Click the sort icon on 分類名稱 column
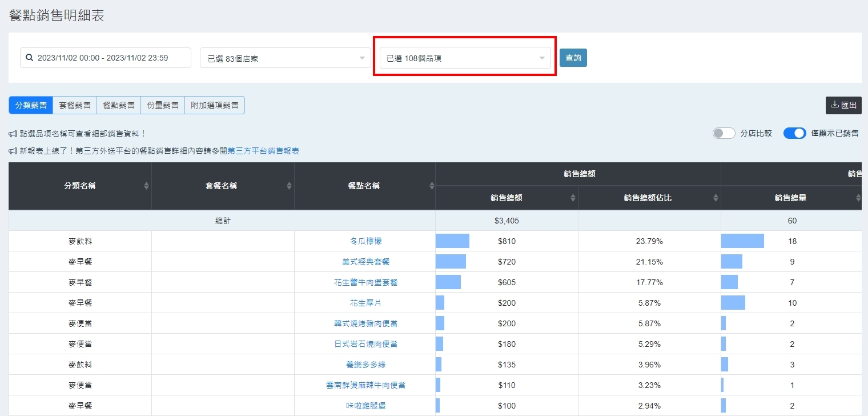The height and width of the screenshot is (416, 868). click(146, 186)
